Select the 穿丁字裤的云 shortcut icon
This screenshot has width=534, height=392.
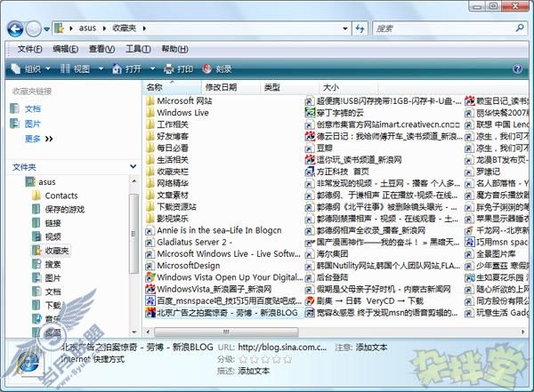(x=310, y=113)
